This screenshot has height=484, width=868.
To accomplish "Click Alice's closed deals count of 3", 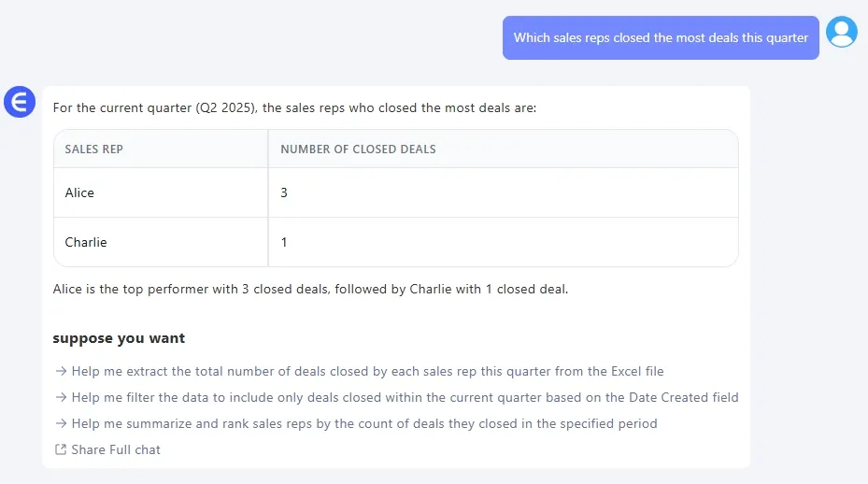I will 284,192.
